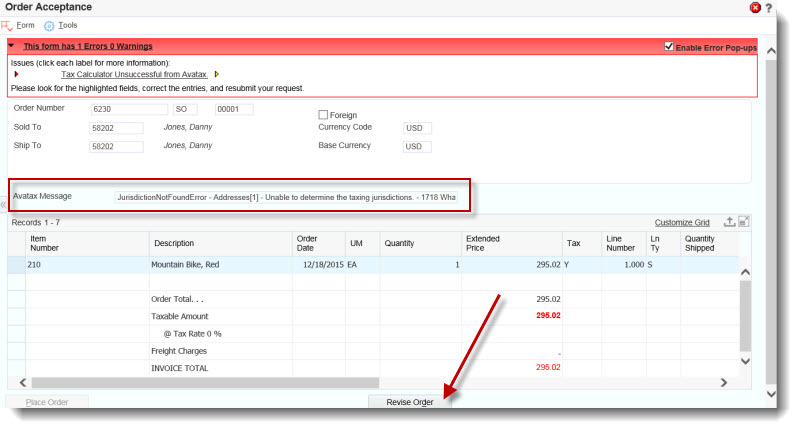Click the red close icon in title bar
This screenshot has width=800, height=431.
point(755,7)
